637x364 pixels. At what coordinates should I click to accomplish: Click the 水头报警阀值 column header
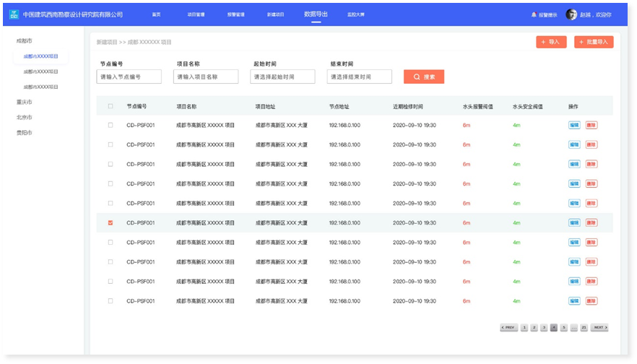click(x=478, y=106)
